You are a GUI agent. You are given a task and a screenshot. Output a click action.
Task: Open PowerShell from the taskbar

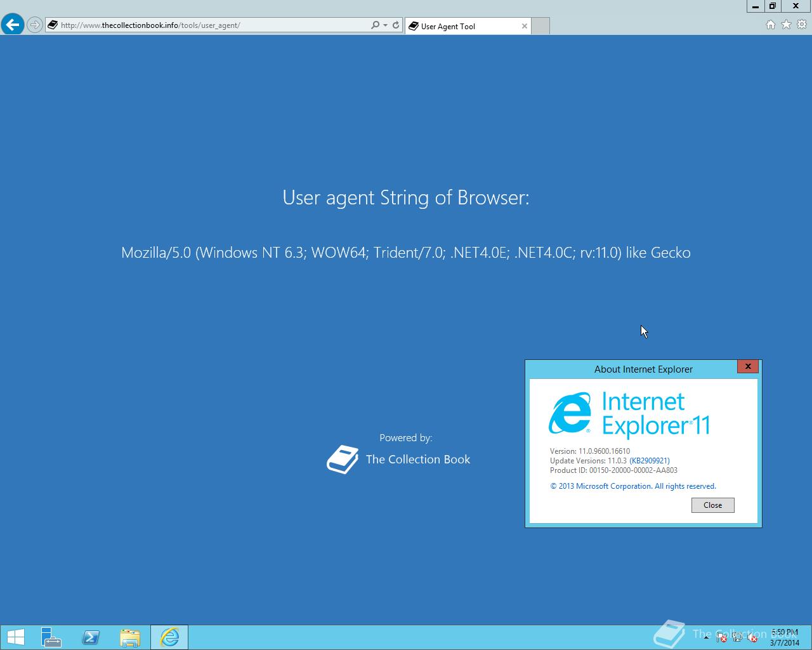tap(91, 637)
